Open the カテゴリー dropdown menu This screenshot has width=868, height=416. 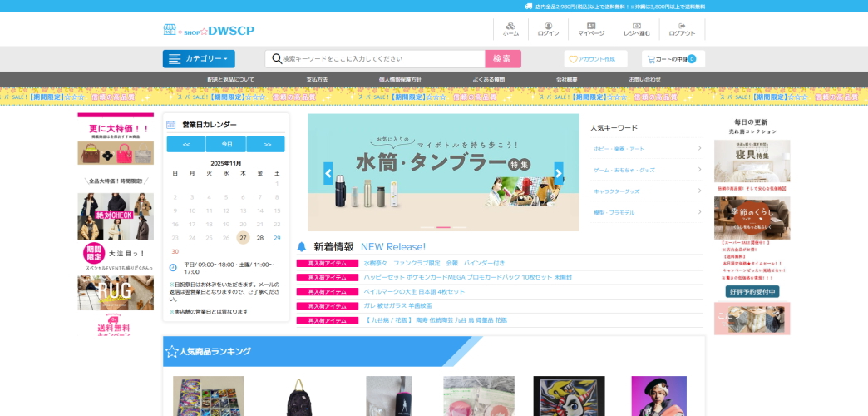pyautogui.click(x=199, y=59)
